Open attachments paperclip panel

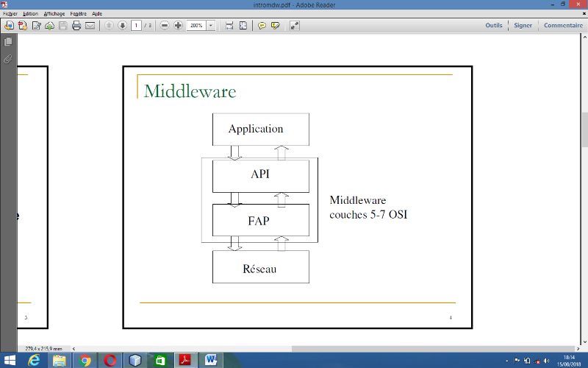pyautogui.click(x=8, y=59)
